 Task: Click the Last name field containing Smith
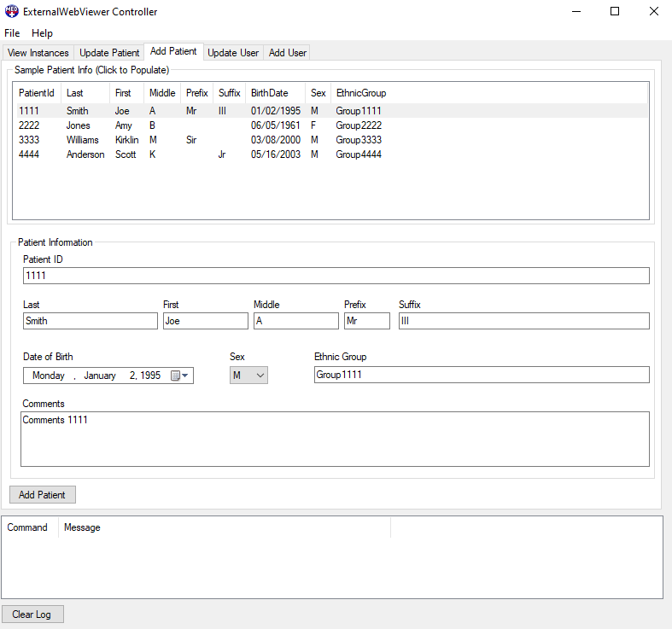(90, 321)
